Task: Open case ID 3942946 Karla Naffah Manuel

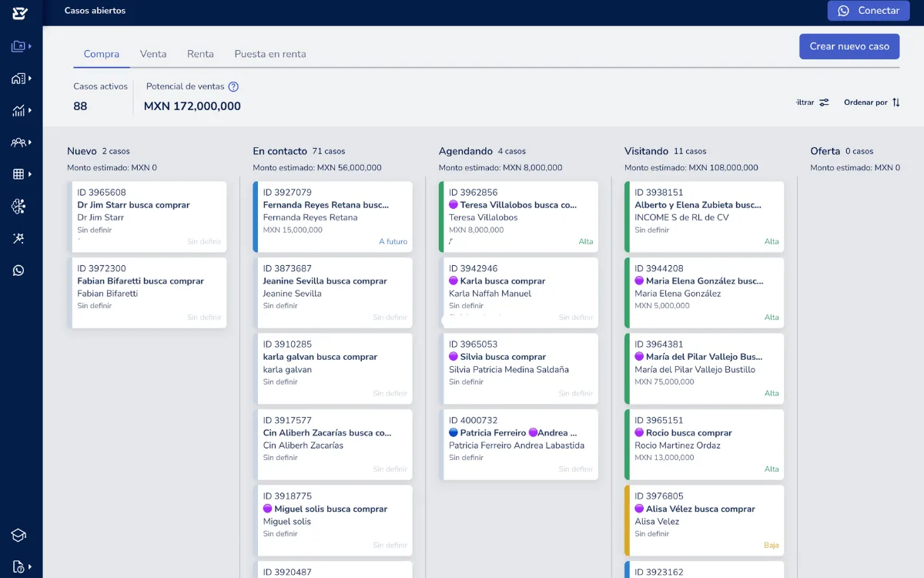Action: tap(519, 293)
